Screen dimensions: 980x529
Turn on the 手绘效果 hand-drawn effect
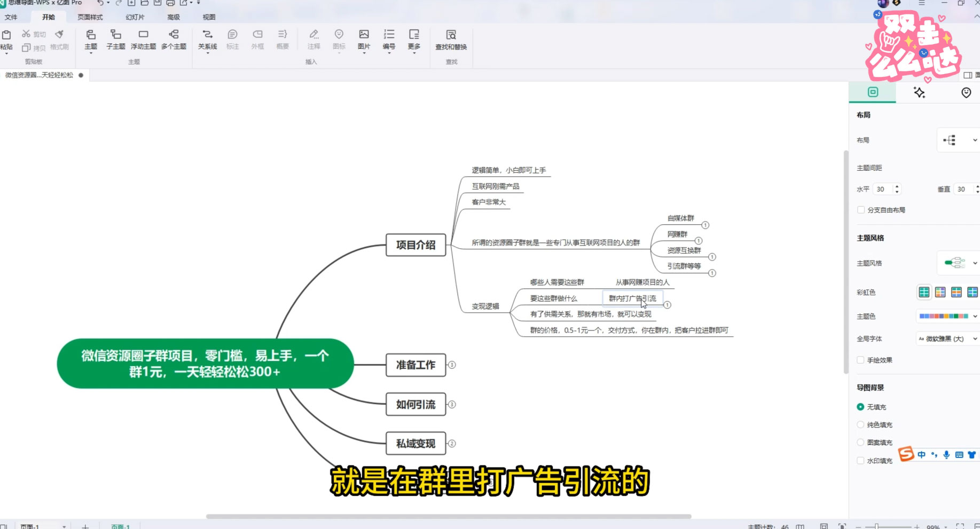click(x=861, y=360)
